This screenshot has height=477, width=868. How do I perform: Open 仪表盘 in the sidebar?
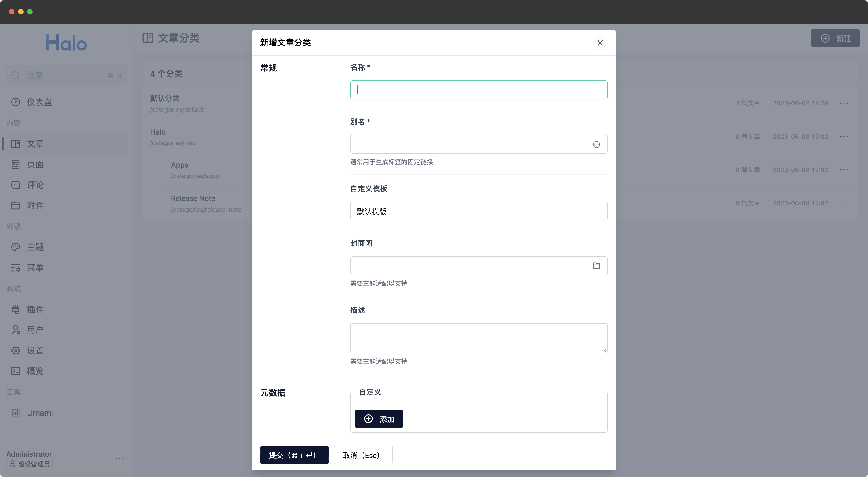[x=66, y=102]
